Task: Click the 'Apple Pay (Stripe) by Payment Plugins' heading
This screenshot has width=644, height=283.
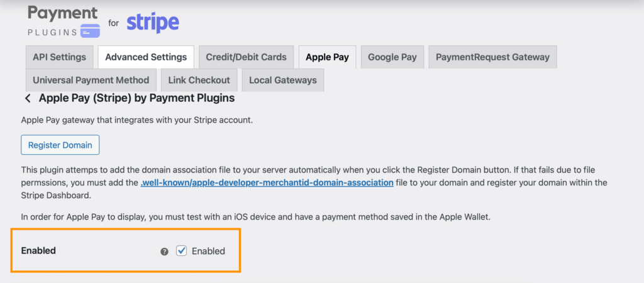Action: [136, 98]
